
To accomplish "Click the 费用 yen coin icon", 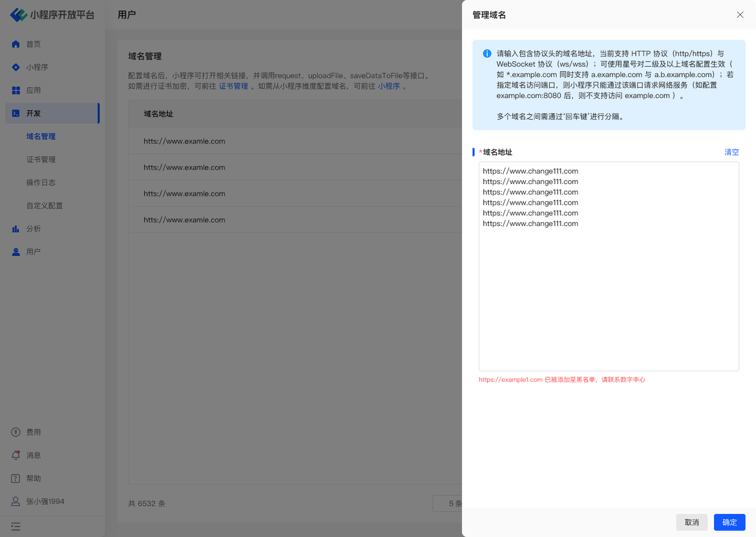I will click(16, 433).
